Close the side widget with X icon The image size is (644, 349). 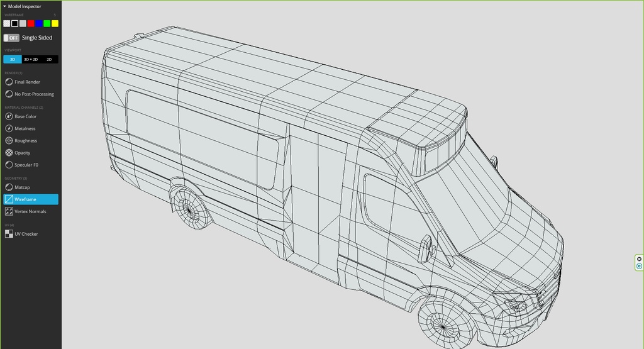tap(639, 259)
